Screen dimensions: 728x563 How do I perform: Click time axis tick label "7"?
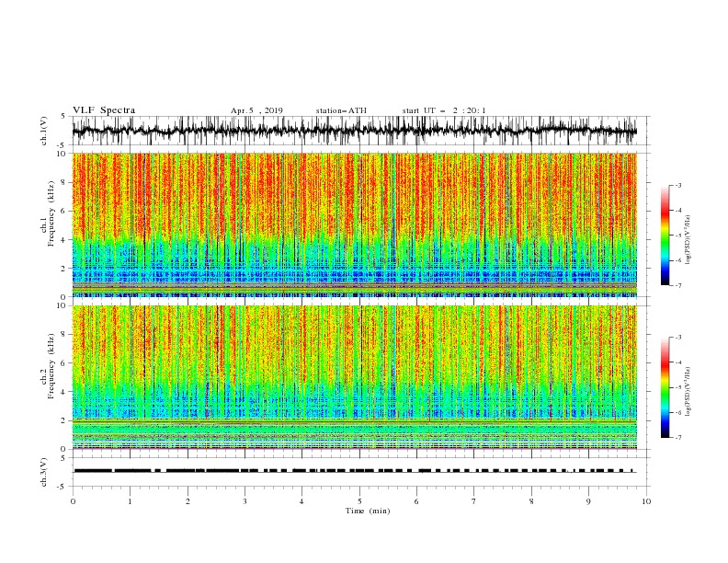[474, 501]
